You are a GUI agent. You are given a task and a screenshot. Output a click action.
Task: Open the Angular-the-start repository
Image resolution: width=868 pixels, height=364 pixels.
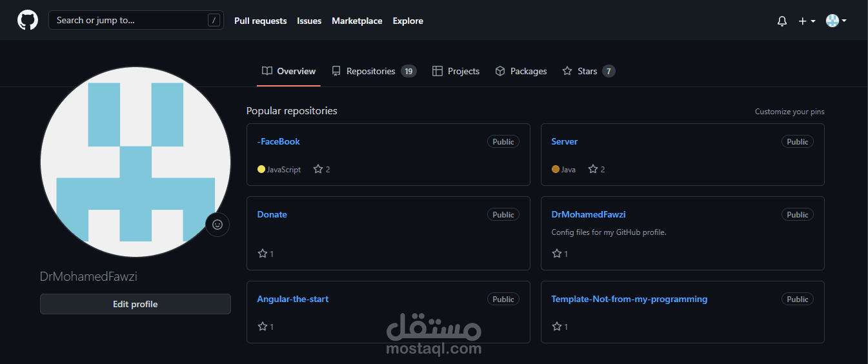(292, 299)
